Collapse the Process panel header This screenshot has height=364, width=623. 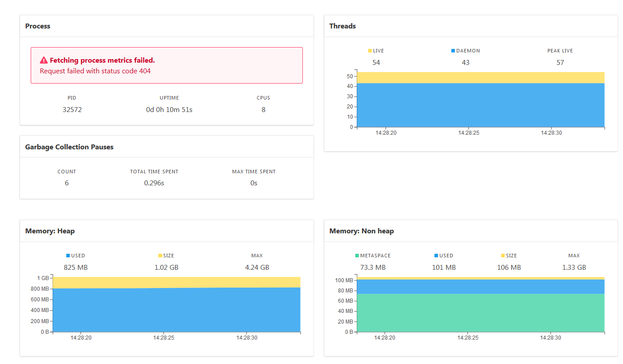pos(38,26)
